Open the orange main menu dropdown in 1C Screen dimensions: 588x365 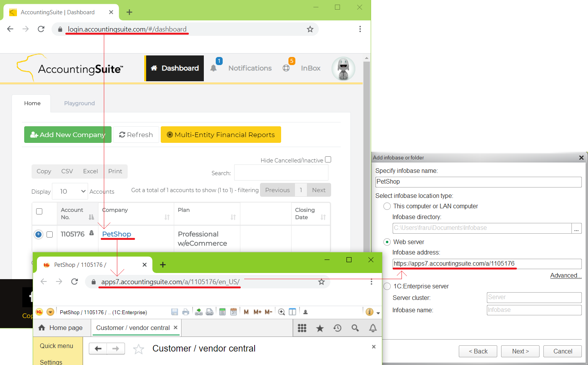point(50,312)
